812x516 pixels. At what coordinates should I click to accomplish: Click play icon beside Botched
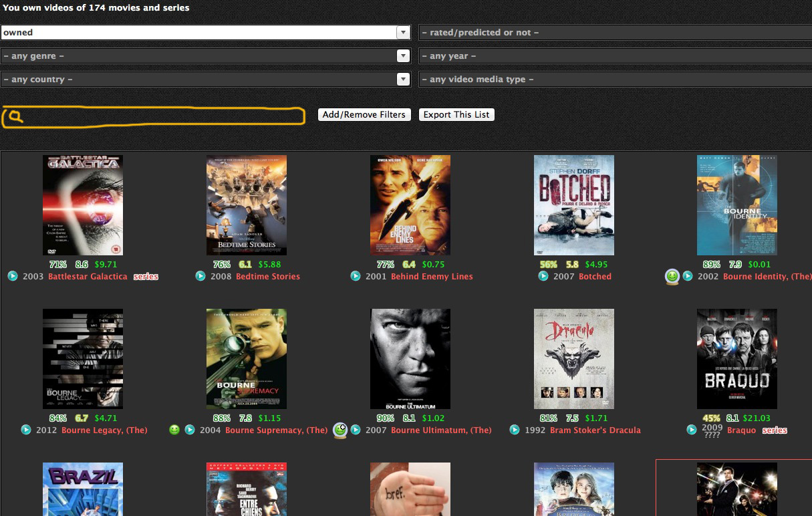543,276
